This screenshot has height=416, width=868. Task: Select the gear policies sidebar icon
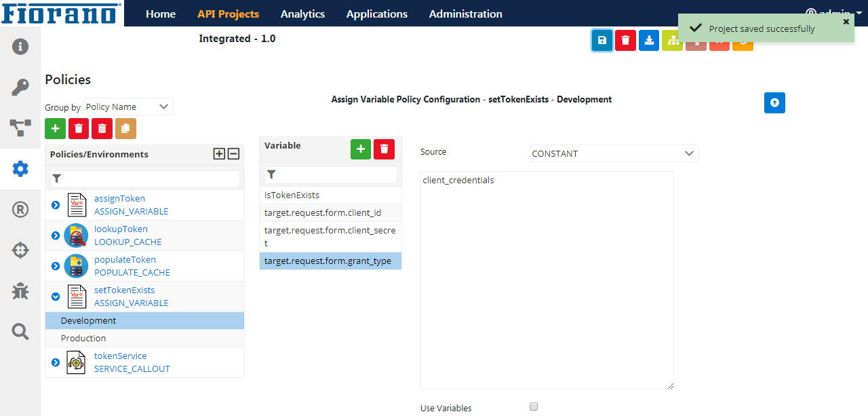point(20,169)
